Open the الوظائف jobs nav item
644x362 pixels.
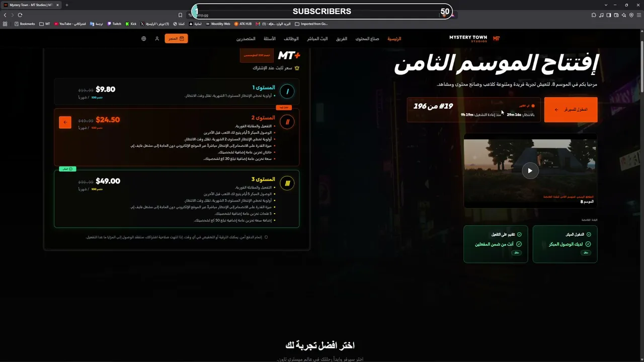click(291, 39)
